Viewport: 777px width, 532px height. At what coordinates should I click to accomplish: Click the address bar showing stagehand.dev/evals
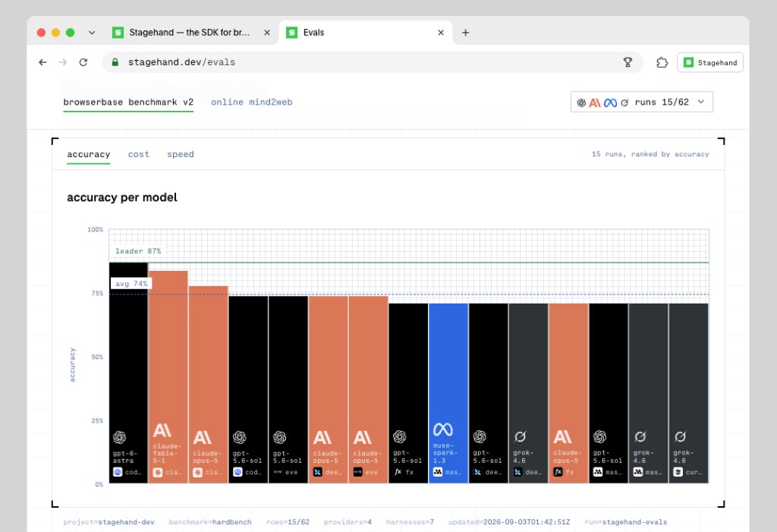[372, 62]
